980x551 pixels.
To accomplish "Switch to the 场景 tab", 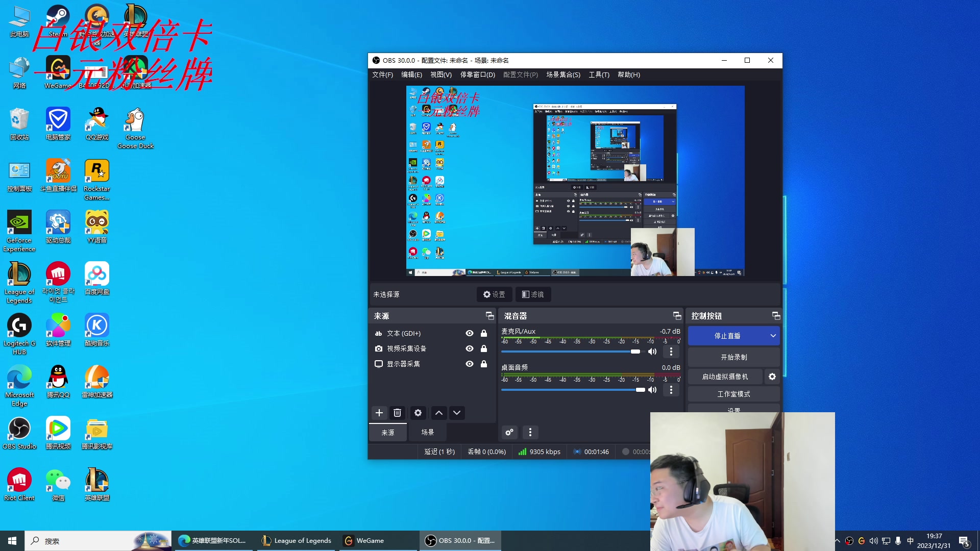I will point(428,432).
